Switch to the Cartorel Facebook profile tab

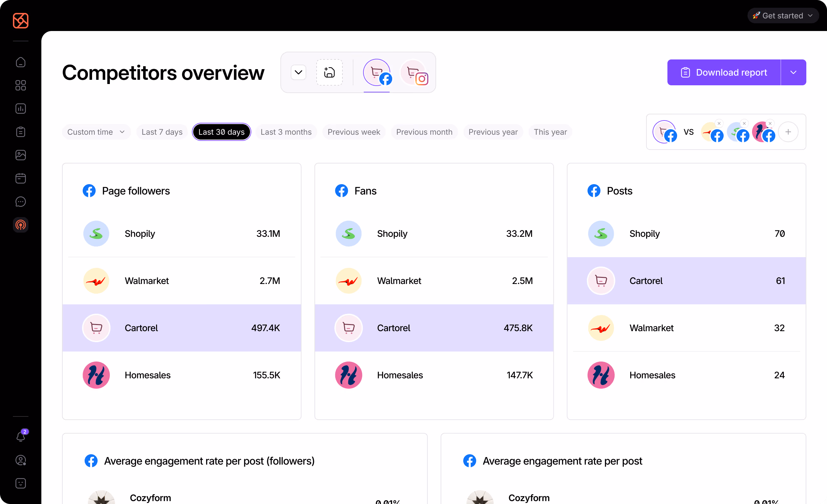coord(377,72)
